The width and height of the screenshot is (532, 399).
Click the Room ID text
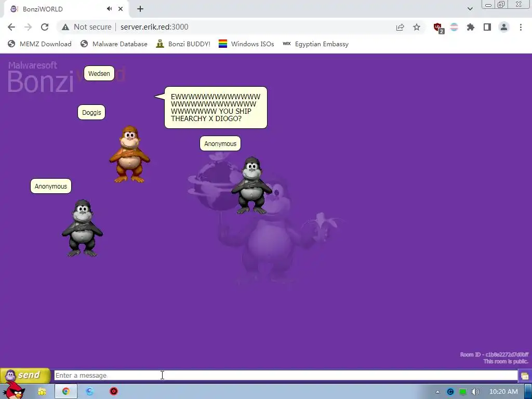point(494,354)
